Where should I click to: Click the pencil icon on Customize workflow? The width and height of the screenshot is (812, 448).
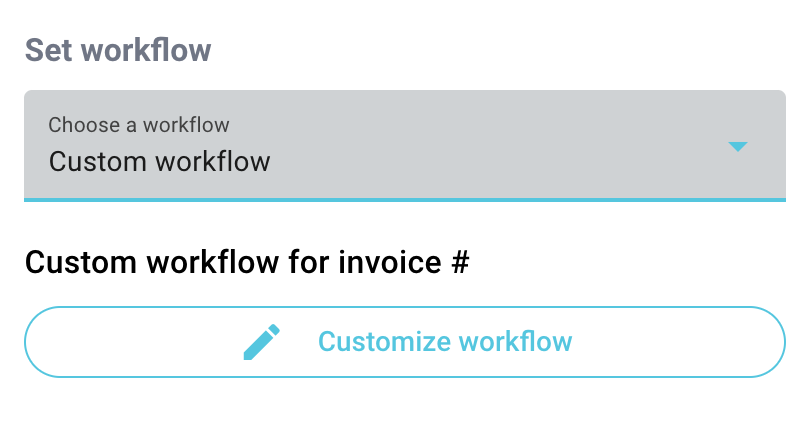point(262,342)
